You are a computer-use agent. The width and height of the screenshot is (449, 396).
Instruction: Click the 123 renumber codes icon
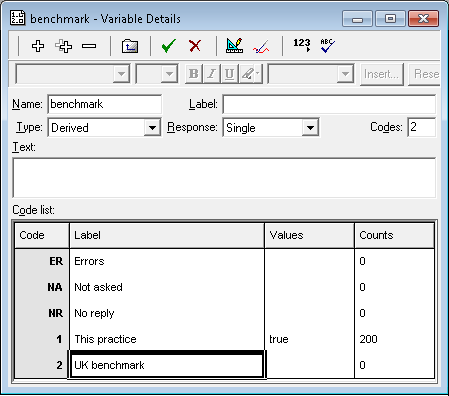click(302, 45)
